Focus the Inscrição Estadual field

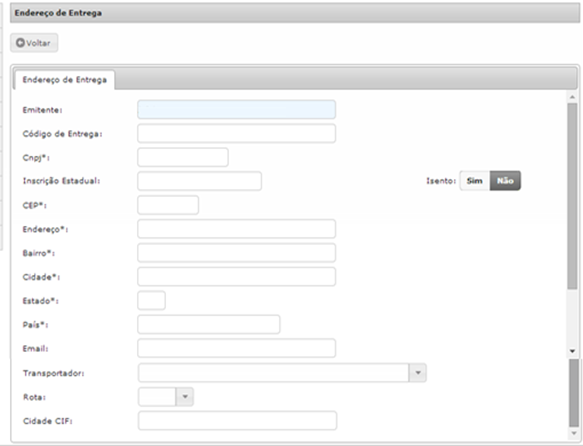[200, 181]
